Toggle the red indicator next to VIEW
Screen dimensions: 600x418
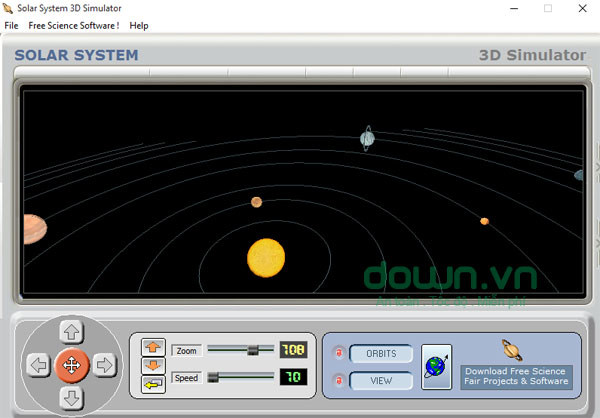point(339,380)
